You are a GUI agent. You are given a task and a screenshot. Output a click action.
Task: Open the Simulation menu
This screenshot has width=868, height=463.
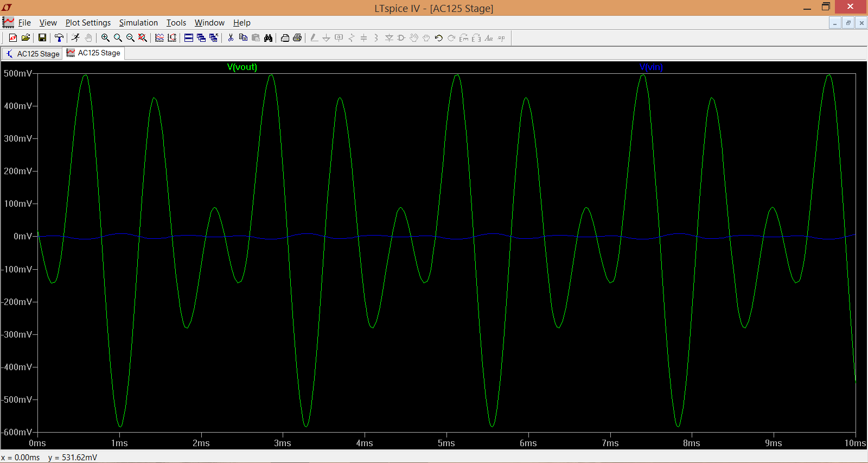tap(138, 23)
